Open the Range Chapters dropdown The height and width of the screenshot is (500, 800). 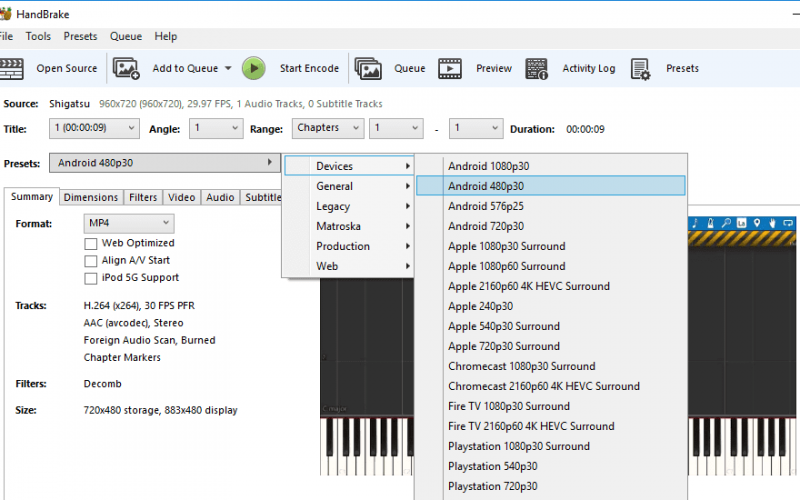(x=328, y=128)
